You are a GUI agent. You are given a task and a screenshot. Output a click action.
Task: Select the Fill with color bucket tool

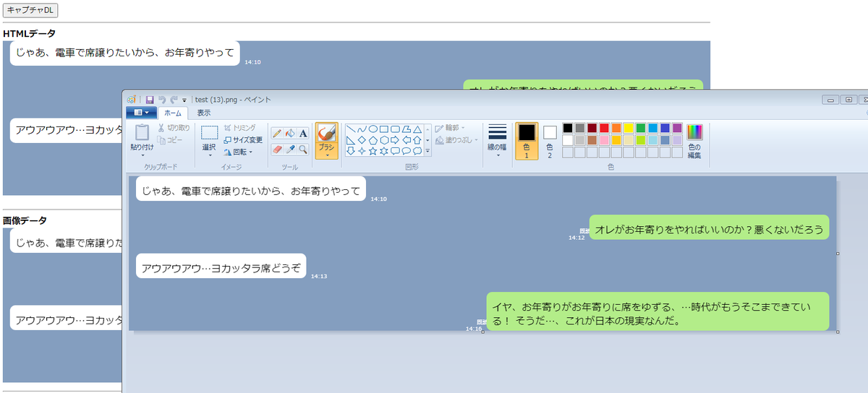click(x=289, y=133)
